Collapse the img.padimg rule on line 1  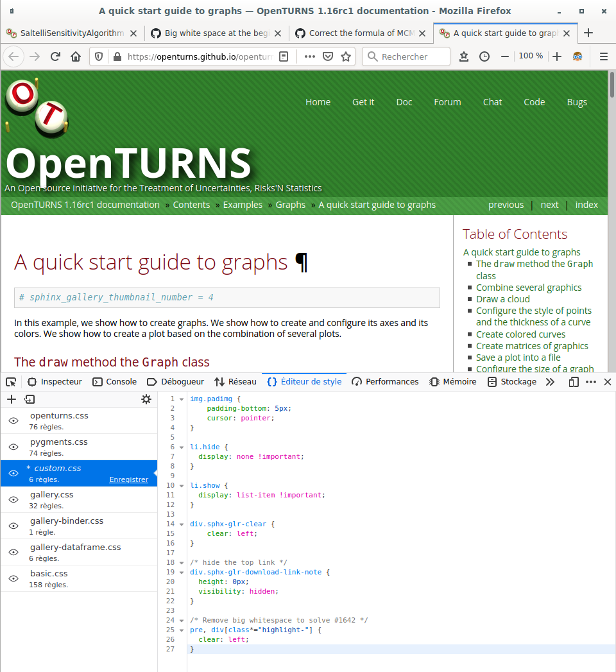tap(180, 399)
